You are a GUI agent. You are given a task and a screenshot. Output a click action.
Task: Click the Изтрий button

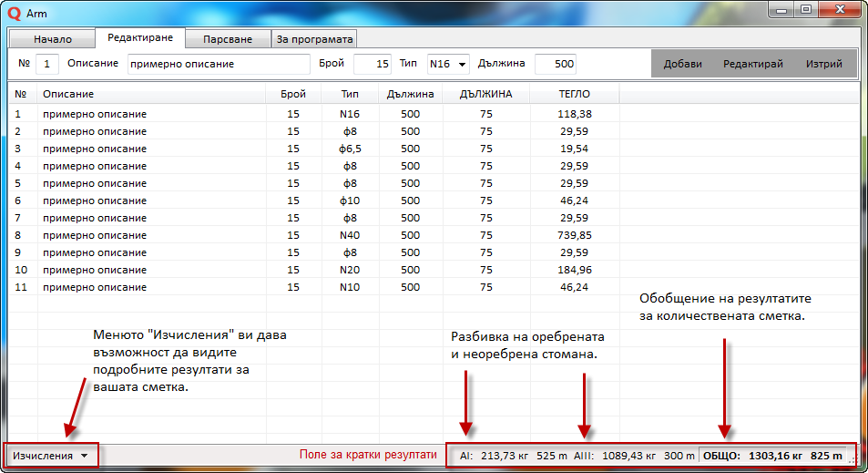point(823,64)
